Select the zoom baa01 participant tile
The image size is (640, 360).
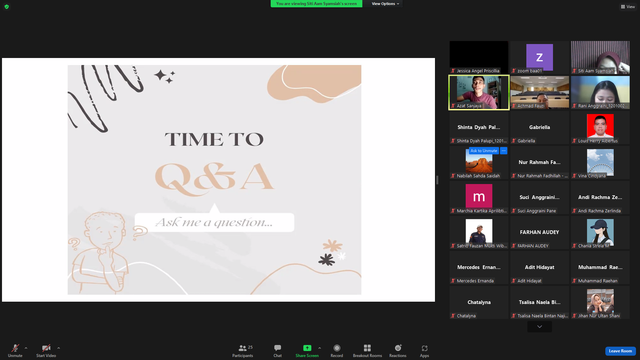[540, 57]
